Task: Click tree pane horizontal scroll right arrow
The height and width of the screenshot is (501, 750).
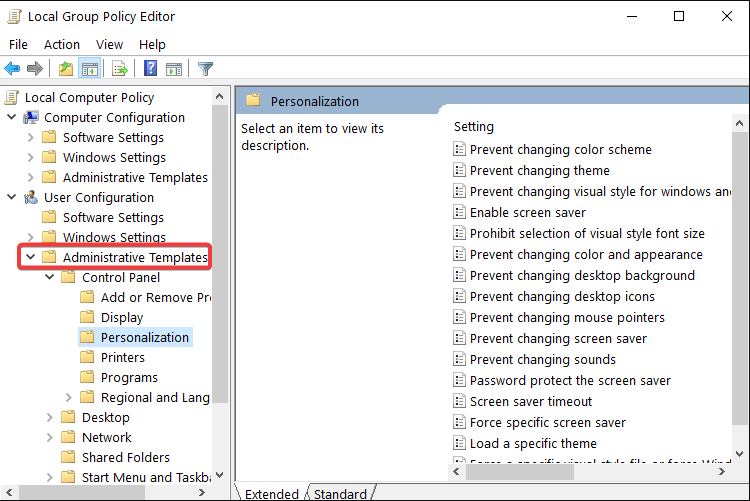Action: (x=202, y=492)
